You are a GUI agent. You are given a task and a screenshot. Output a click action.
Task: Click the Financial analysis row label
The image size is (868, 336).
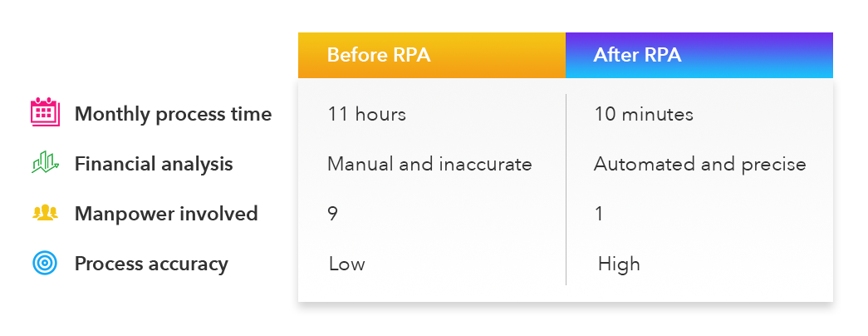click(x=154, y=164)
